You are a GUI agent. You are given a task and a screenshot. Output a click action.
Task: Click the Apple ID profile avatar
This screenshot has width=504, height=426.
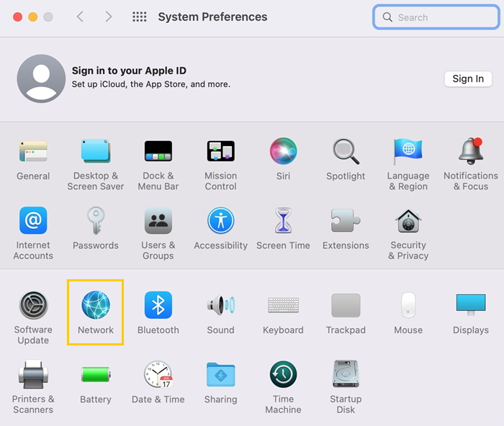click(x=41, y=78)
